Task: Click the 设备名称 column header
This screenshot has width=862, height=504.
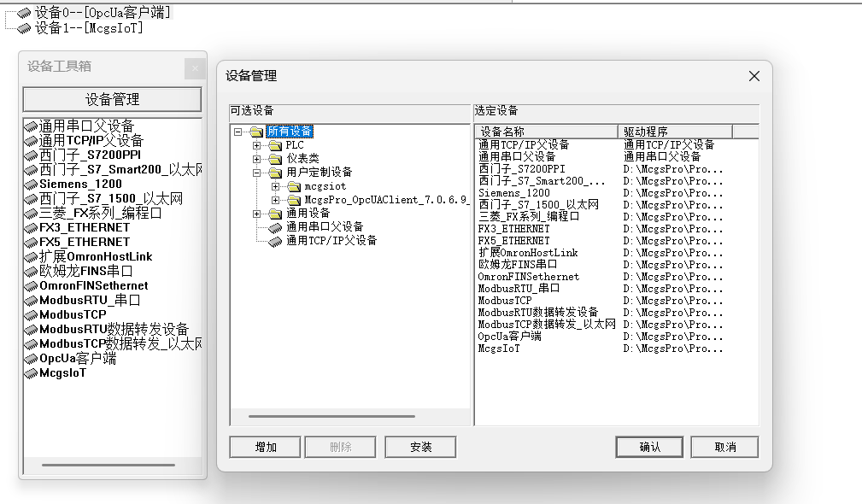Action: (x=547, y=132)
